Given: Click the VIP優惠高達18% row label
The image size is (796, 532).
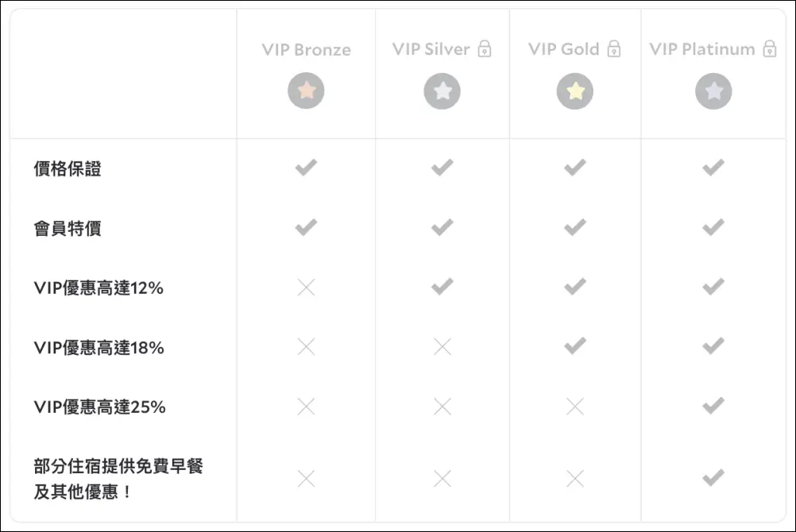Looking at the screenshot, I should point(99,347).
